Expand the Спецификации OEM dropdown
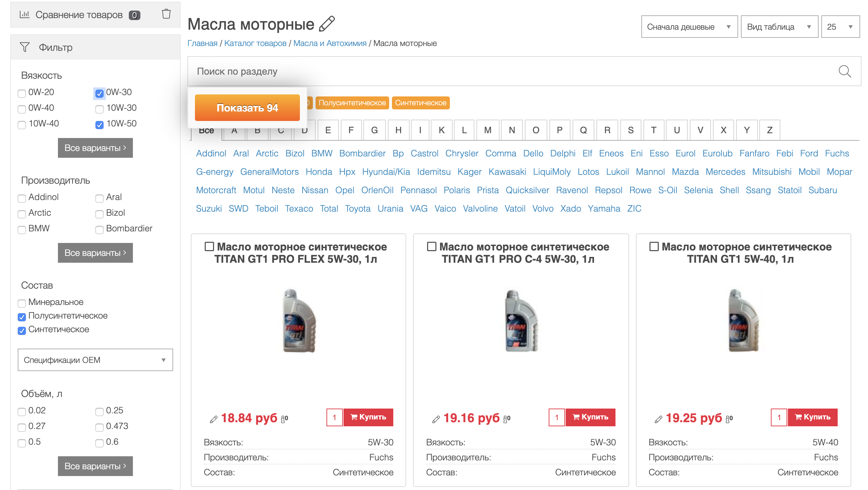The width and height of the screenshot is (868, 490). coord(95,360)
